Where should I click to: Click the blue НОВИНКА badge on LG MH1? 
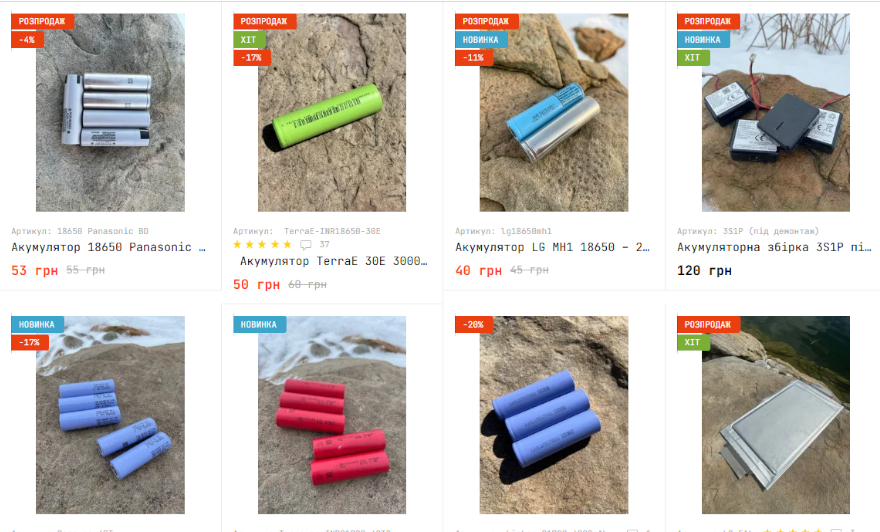[480, 40]
